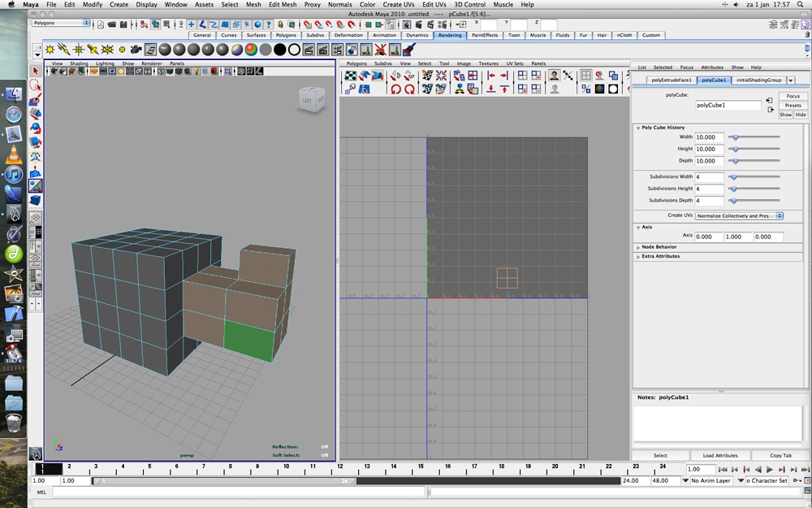Add a new camera from the shelf
The image size is (812, 508).
(136, 50)
